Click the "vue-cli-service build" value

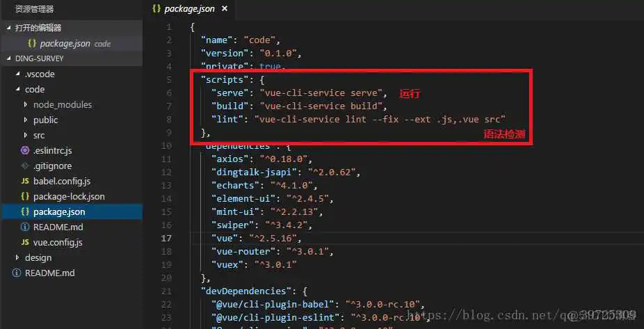pyautogui.click(x=321, y=106)
